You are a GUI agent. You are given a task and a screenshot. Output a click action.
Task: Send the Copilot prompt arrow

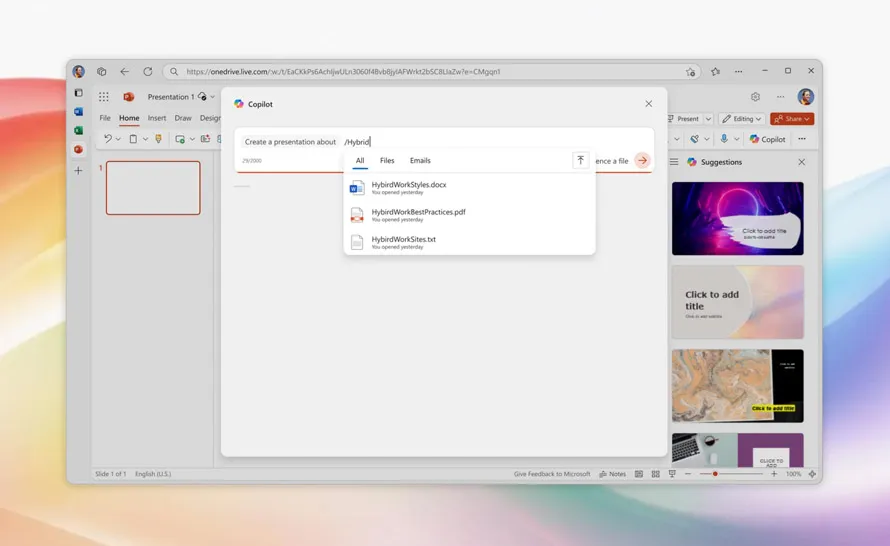[642, 161]
